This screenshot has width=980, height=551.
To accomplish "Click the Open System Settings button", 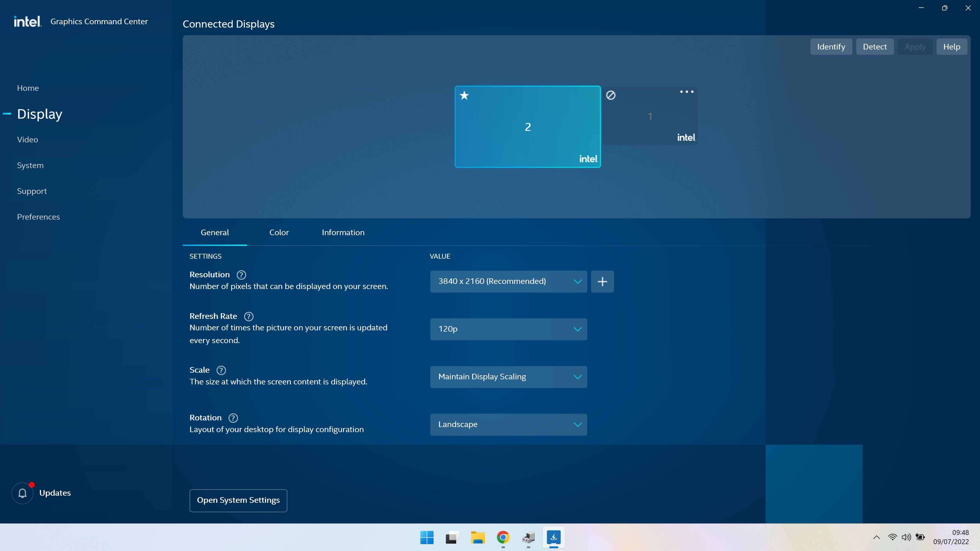I will (238, 500).
